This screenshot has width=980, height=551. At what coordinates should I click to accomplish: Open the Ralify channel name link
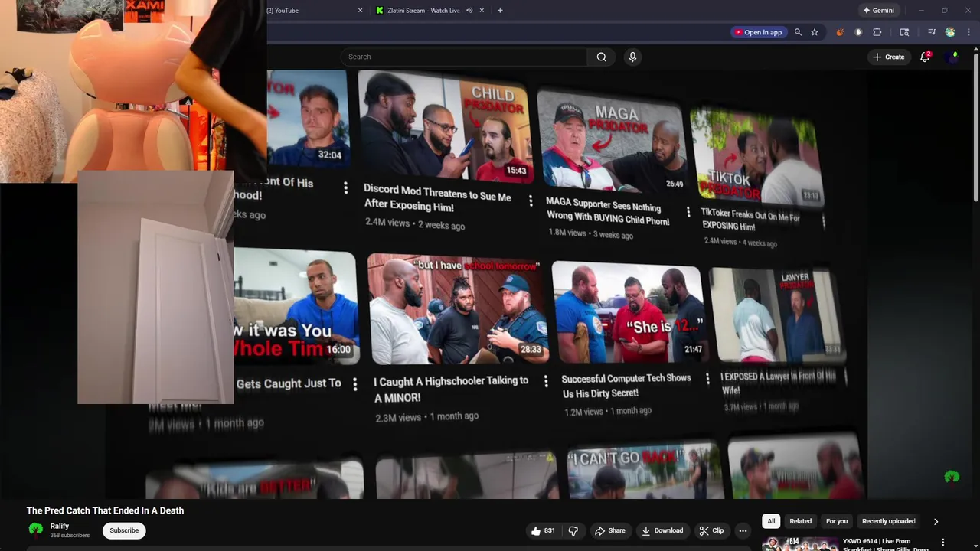(x=60, y=526)
